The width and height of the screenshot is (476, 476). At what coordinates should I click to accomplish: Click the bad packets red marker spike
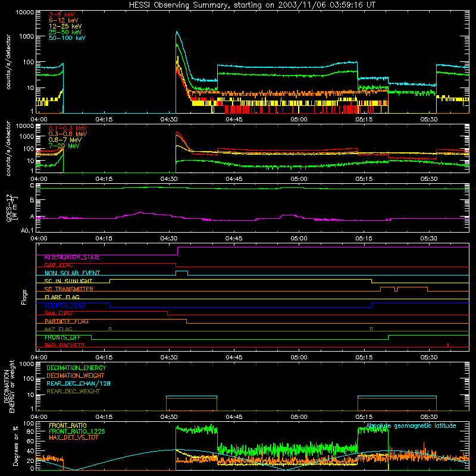click(x=448, y=345)
